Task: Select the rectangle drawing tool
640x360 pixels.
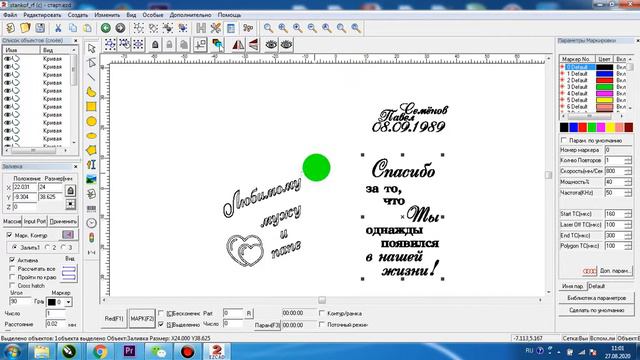Action: tap(91, 107)
